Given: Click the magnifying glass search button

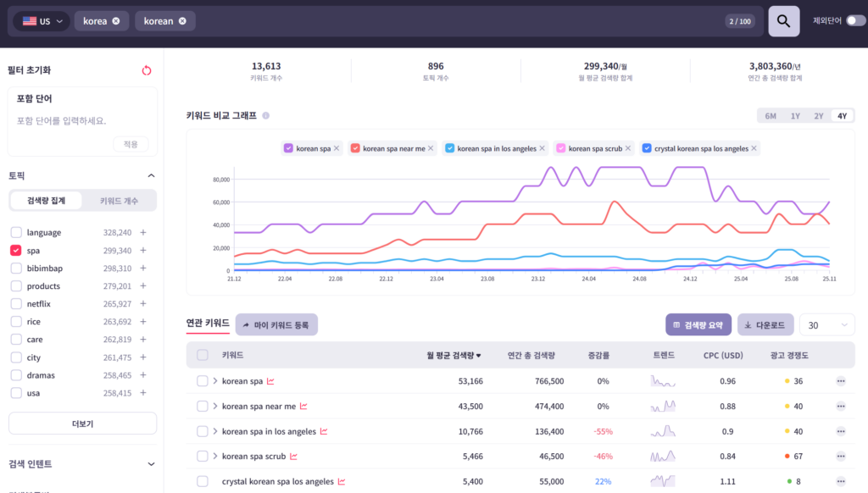Looking at the screenshot, I should point(783,21).
